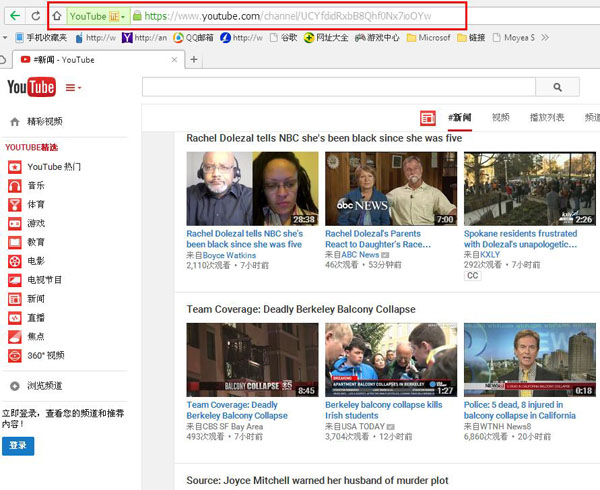Open the 网址大全 bookmark

pos(326,37)
